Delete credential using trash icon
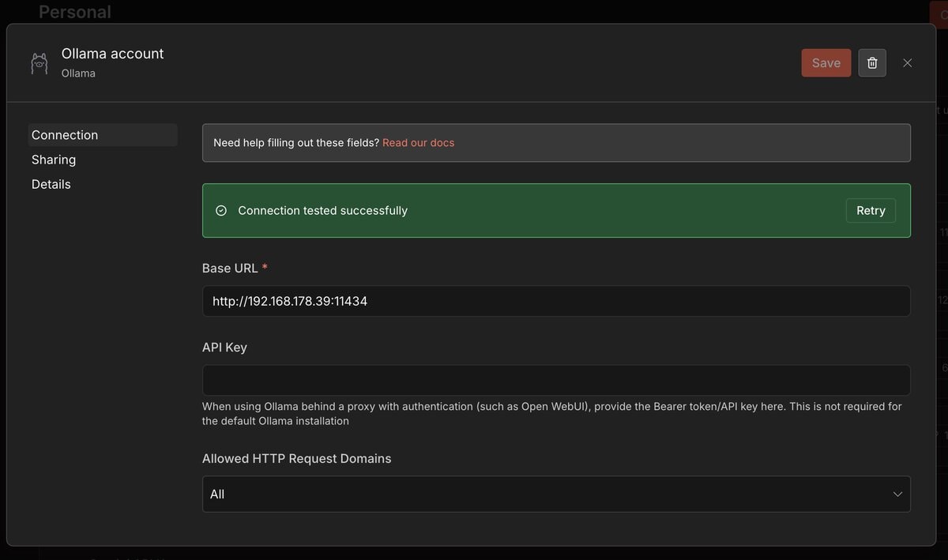Screen dimensions: 948x560 872,63
